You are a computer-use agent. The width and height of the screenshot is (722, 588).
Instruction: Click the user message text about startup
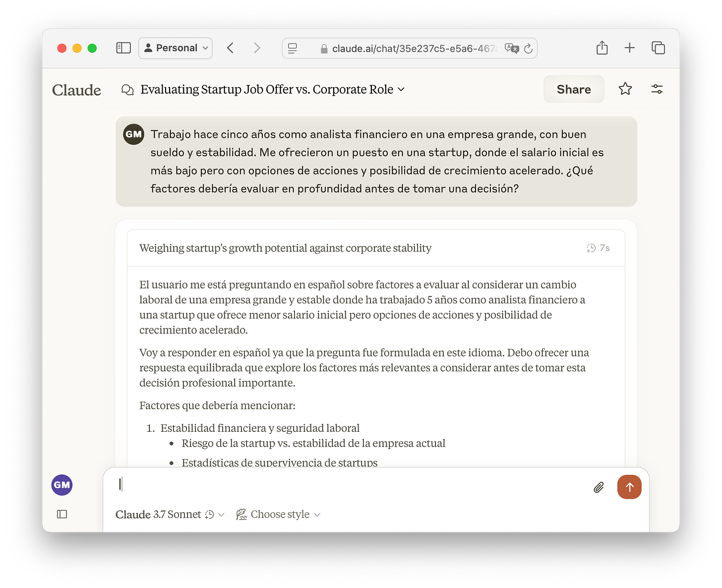pyautogui.click(x=377, y=162)
